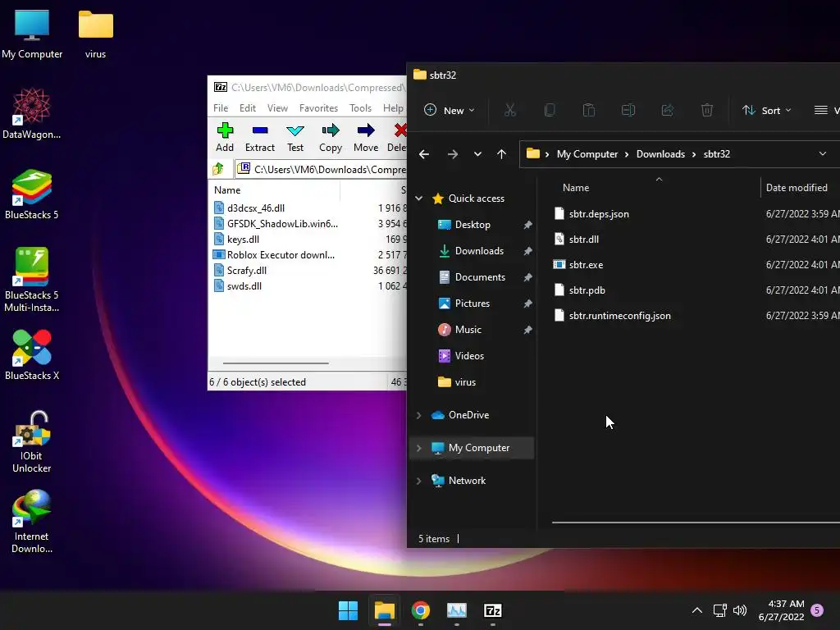The height and width of the screenshot is (630, 840).
Task: Open the Sort dropdown in Explorer
Action: (767, 111)
